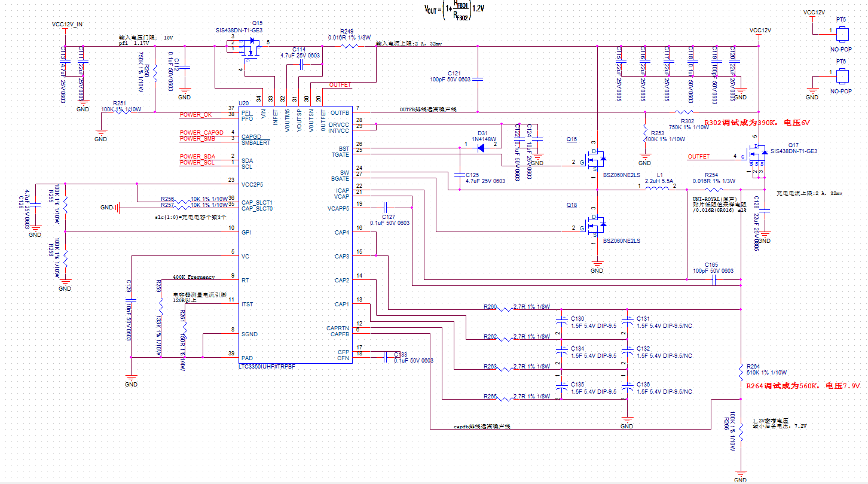Select the POWER_SDA net label

click(197, 157)
